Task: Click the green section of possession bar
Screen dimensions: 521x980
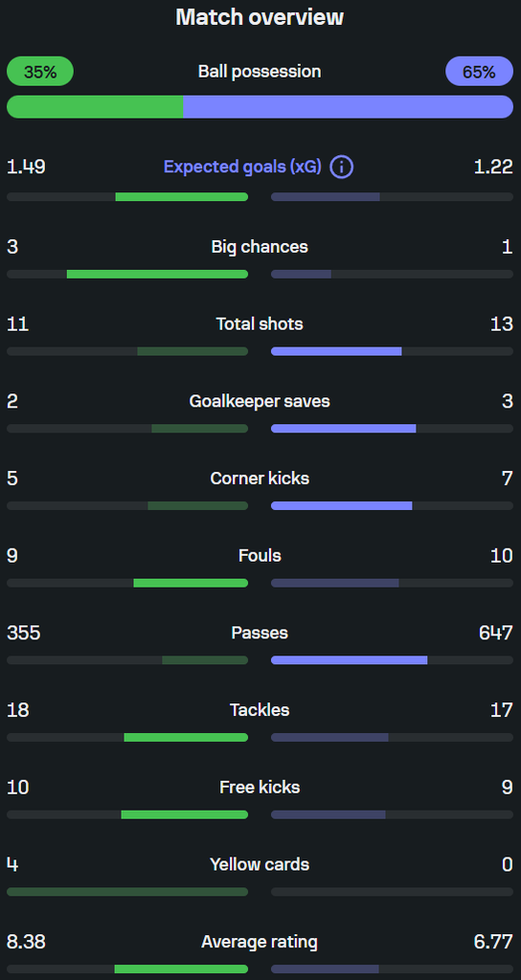Action: (x=95, y=107)
